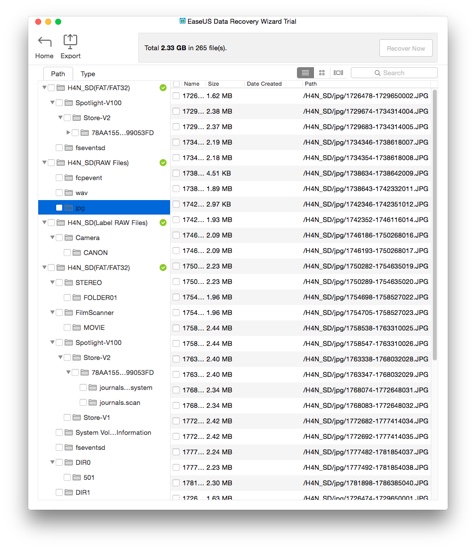This screenshot has height=550, width=476.
Task: Click into the Search field
Action: 394,73
